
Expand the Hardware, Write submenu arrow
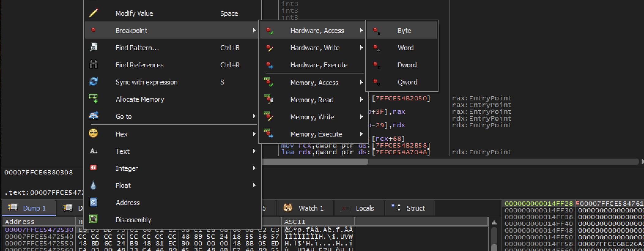pyautogui.click(x=361, y=47)
